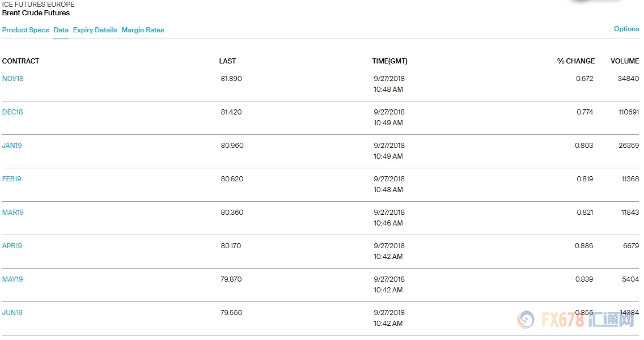This screenshot has width=644, height=340.
Task: Click the NOV18 last price 81.890
Action: coord(231,79)
